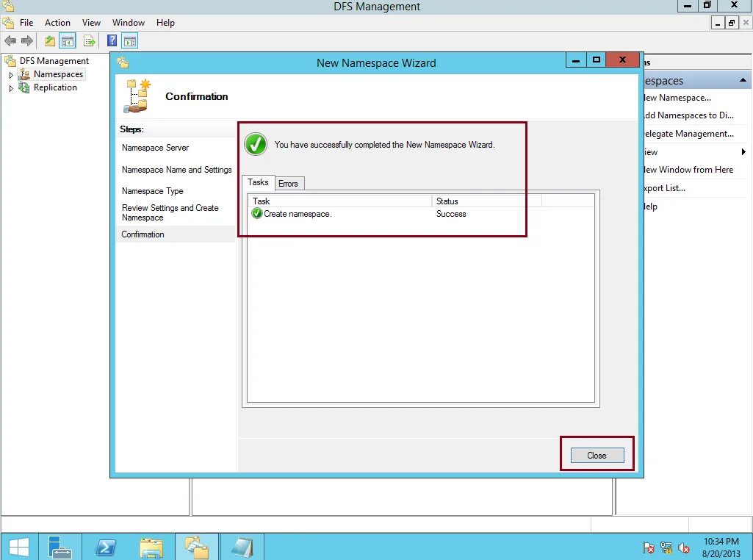Viewport: 753px width, 560px height.
Task: Click Delegate Management... action
Action: pyautogui.click(x=688, y=134)
